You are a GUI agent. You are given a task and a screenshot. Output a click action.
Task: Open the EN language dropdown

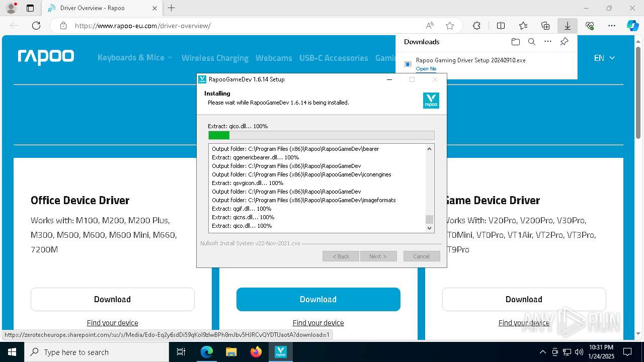[x=604, y=58]
